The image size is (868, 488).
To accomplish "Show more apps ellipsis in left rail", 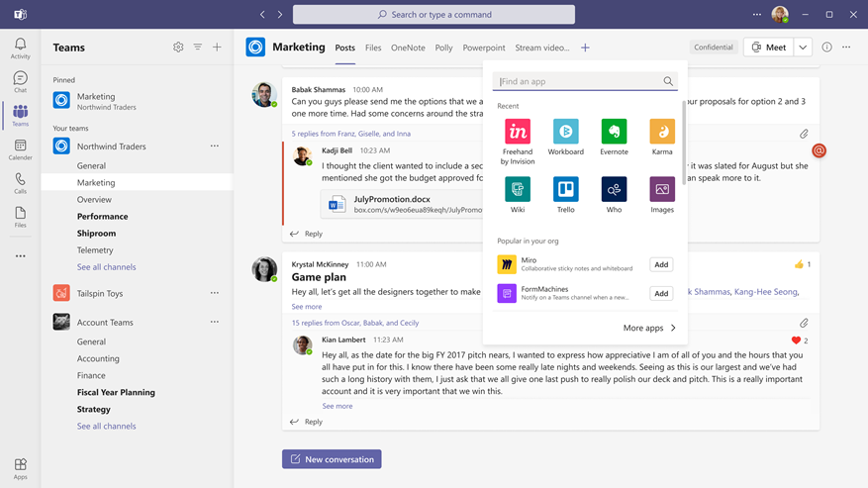I will pyautogui.click(x=21, y=256).
